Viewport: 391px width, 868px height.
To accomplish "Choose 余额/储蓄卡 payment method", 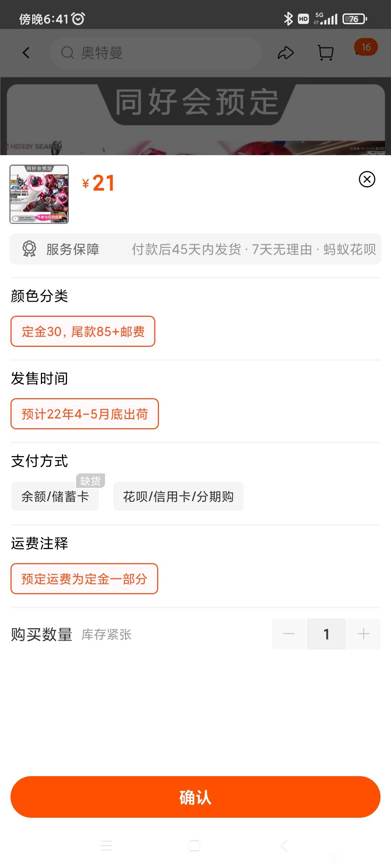I will pos(55,496).
